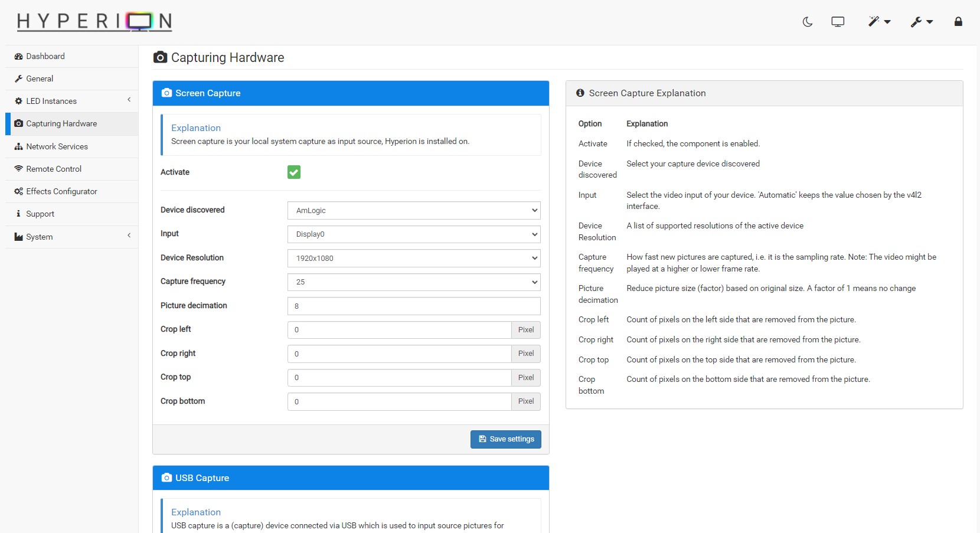The height and width of the screenshot is (533, 980).
Task: Toggle dark mode with the moon icon
Action: tap(808, 22)
